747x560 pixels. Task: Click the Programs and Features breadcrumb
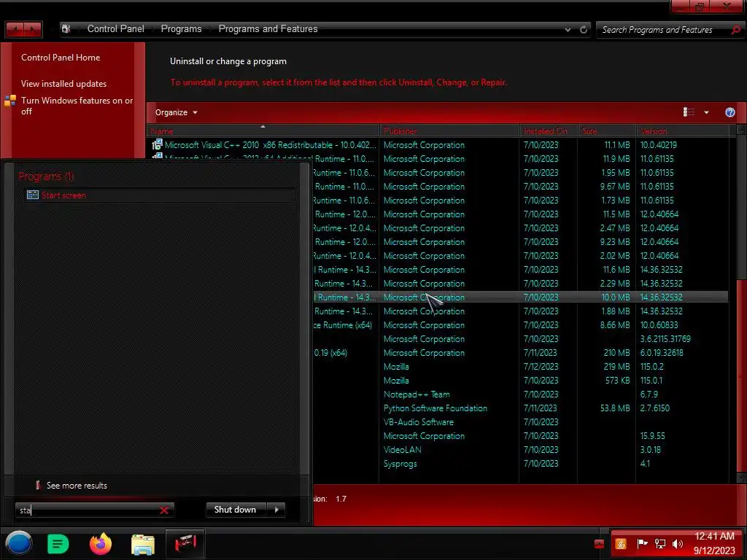pos(268,29)
